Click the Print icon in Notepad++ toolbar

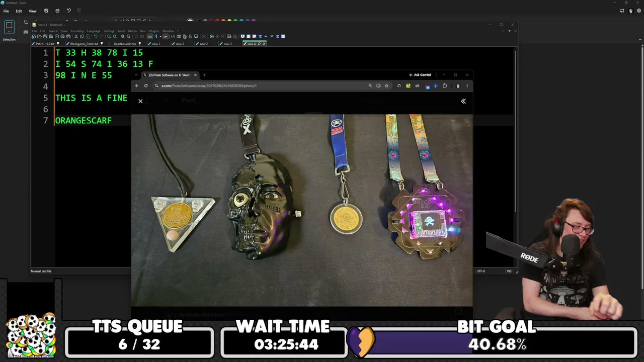[x=68, y=37]
